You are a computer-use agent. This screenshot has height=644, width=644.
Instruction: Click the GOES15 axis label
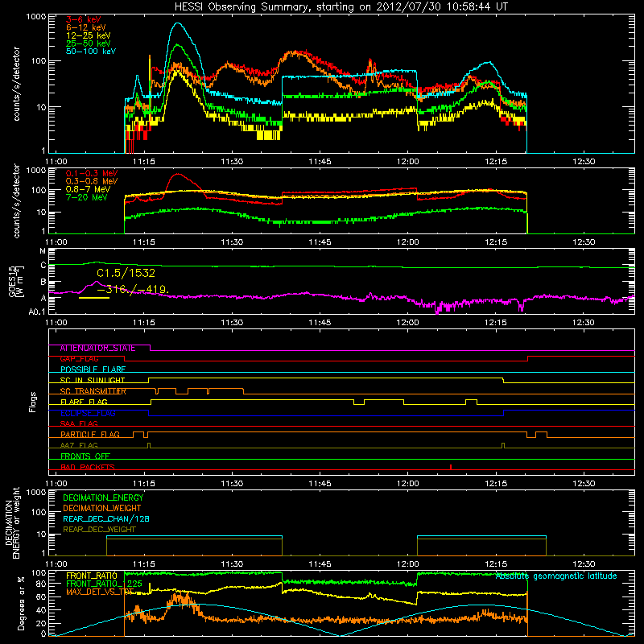click(16, 281)
